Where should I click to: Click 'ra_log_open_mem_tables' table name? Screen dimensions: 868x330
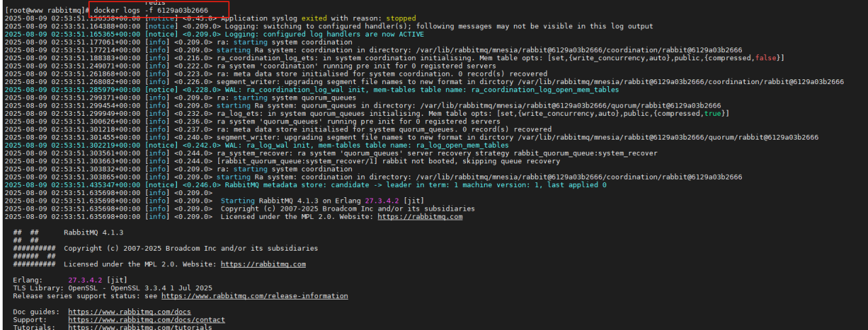[460, 145]
